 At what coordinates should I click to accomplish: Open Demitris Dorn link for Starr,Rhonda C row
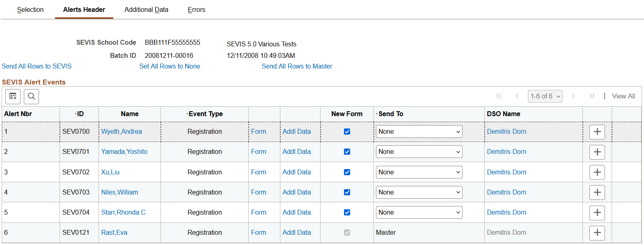pyautogui.click(x=506, y=213)
